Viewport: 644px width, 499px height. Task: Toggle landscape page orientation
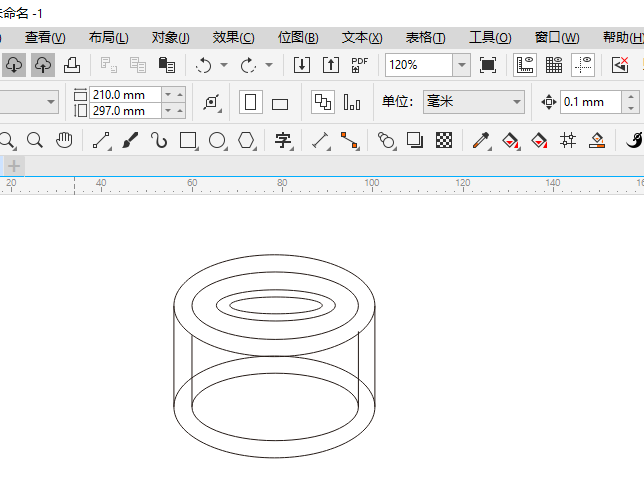click(x=280, y=103)
